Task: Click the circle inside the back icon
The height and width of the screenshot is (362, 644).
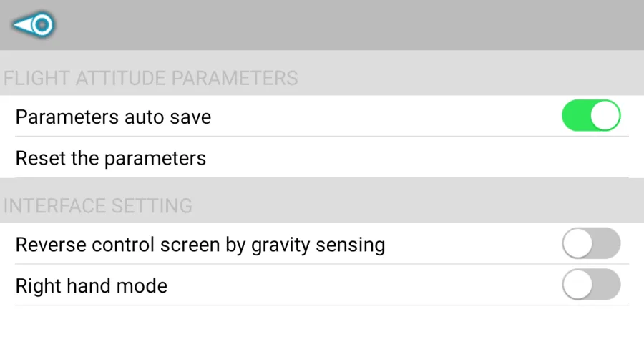Action: 42,25
